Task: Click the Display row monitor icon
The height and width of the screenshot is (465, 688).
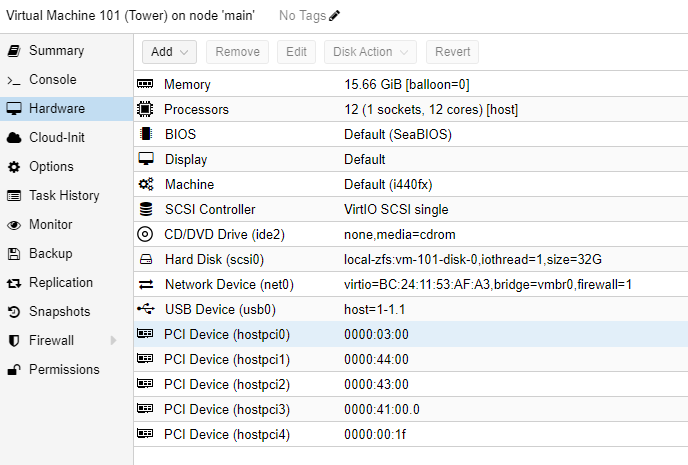Action: point(146,159)
